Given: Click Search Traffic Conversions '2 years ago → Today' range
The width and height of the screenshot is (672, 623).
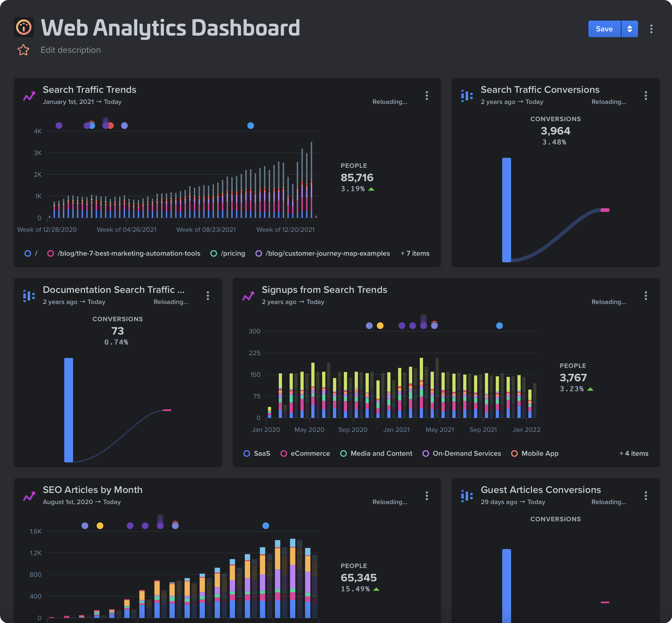Looking at the screenshot, I should 512,102.
